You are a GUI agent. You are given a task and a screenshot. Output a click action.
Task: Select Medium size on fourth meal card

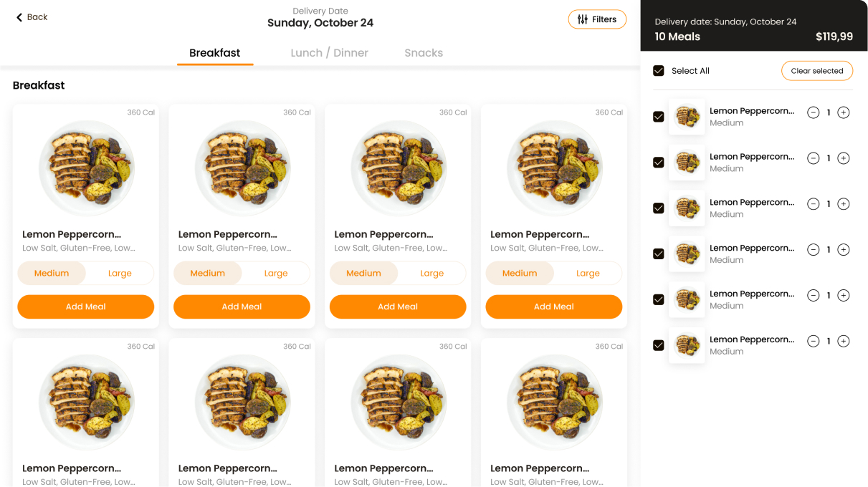[520, 273]
